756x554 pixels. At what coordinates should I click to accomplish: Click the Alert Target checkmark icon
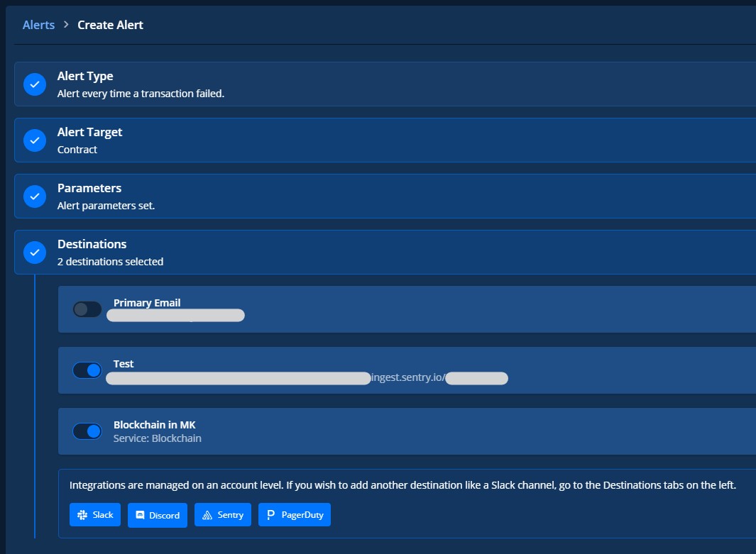[35, 140]
